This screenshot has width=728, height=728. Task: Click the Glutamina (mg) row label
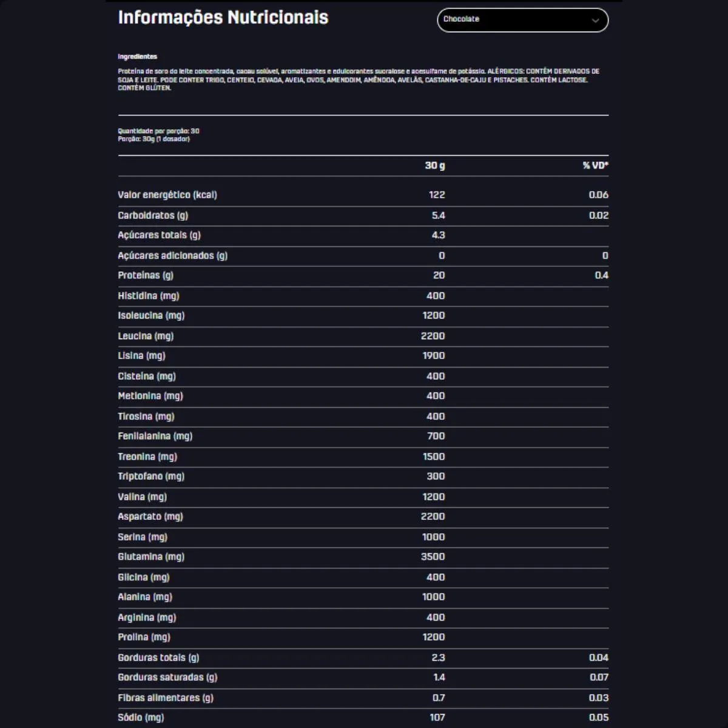click(151, 557)
